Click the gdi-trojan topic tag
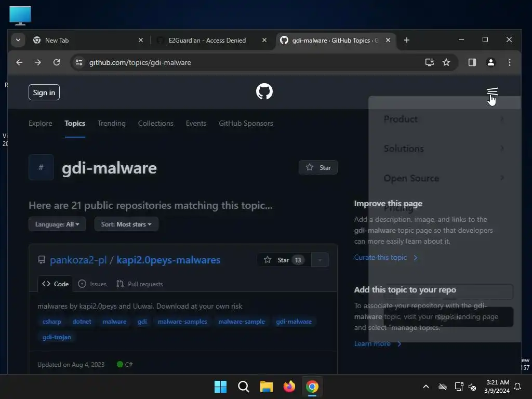This screenshot has height=399, width=532. 57,337
